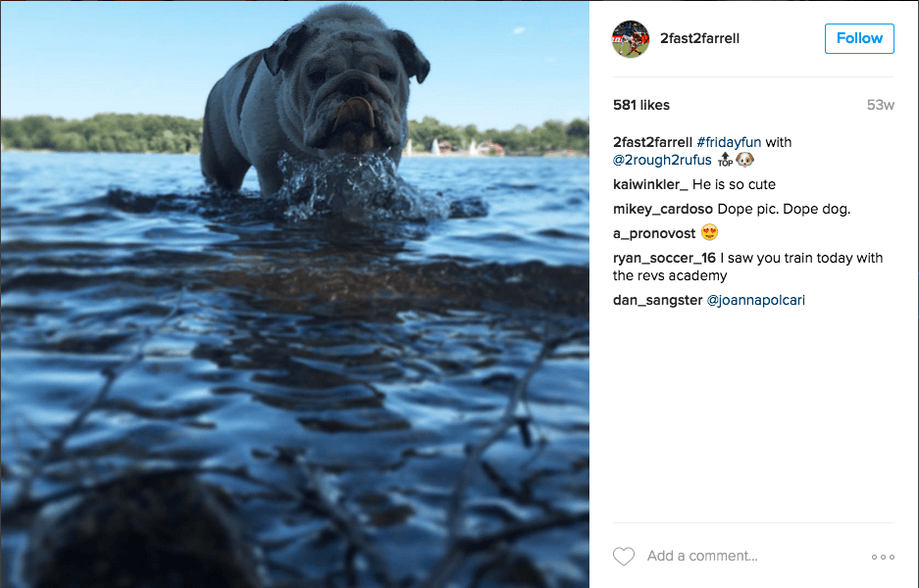The image size is (919, 588).
Task: Click the heart outline next to Add a comment
Action: tap(623, 556)
